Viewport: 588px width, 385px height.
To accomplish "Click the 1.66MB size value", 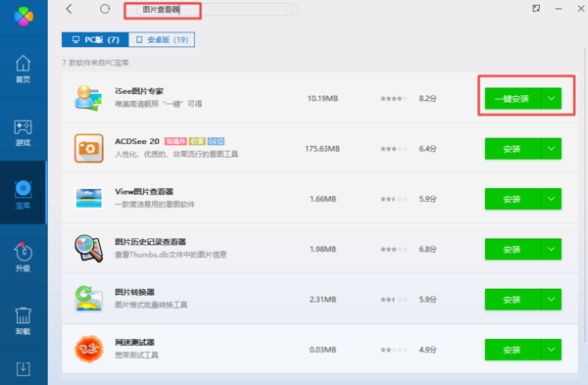I will pyautogui.click(x=322, y=199).
